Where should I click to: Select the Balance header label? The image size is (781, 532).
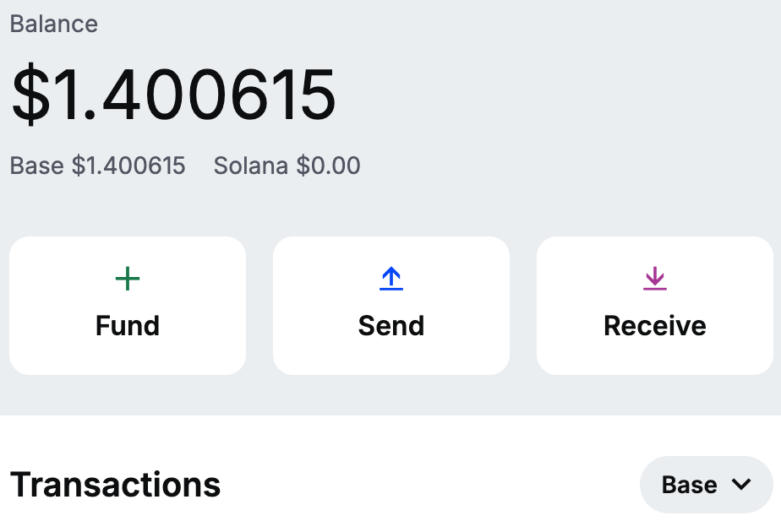53,24
